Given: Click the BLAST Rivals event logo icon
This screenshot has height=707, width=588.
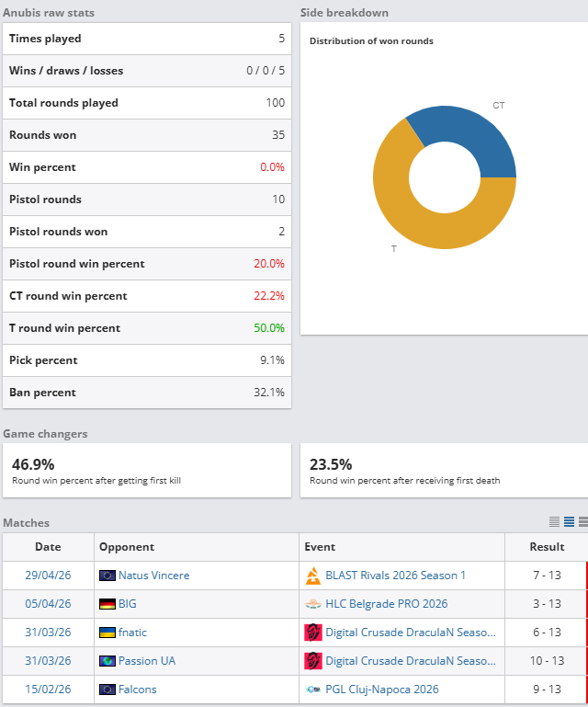Looking at the screenshot, I should (x=313, y=576).
